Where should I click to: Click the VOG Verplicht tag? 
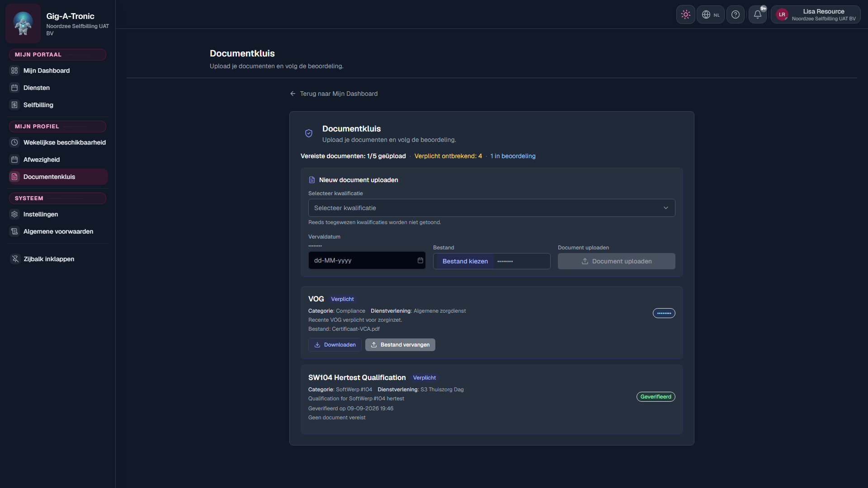pos(342,299)
